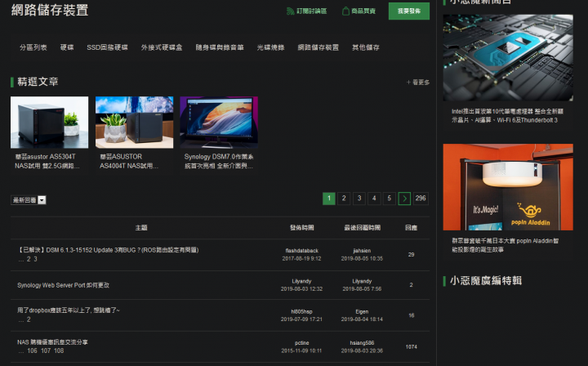The height and width of the screenshot is (366, 588).
Task: Open the DSM 6.1.3-15152 Update 3 thread
Action: (108, 250)
